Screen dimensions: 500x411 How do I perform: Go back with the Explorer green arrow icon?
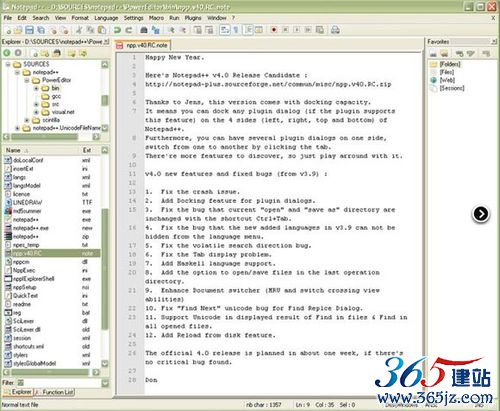(x=7, y=53)
